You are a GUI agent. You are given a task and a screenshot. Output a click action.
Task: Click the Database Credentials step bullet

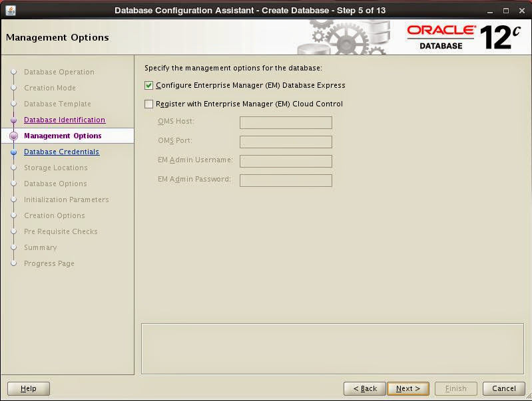click(13, 152)
